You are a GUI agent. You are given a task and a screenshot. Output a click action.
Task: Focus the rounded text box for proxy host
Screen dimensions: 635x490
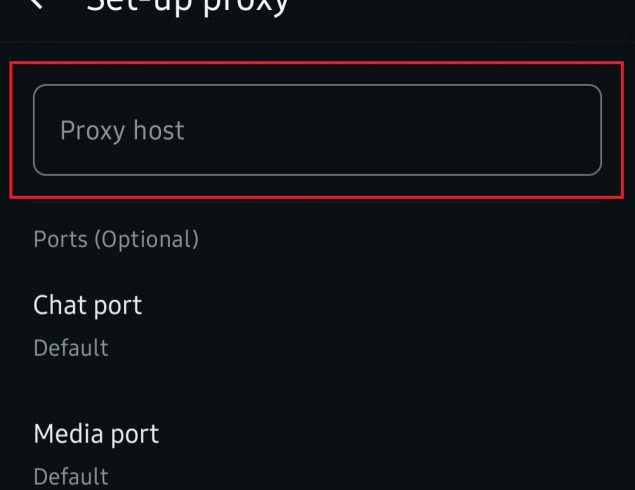317,130
